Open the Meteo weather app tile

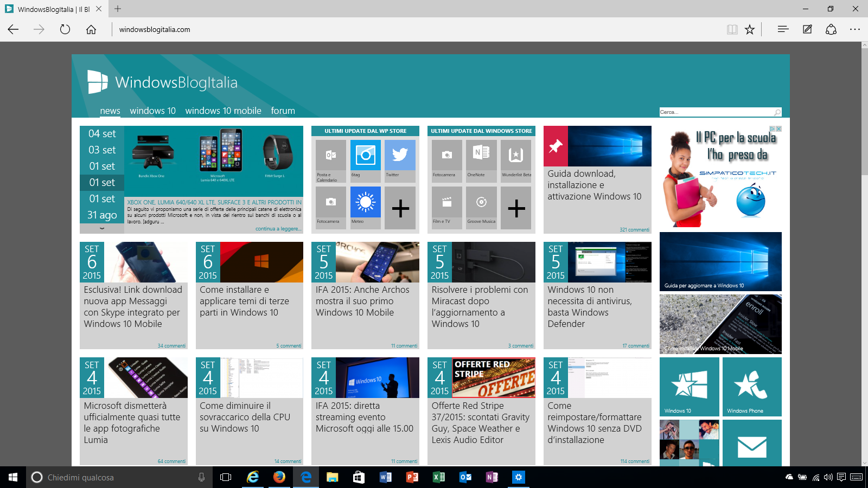pos(365,208)
